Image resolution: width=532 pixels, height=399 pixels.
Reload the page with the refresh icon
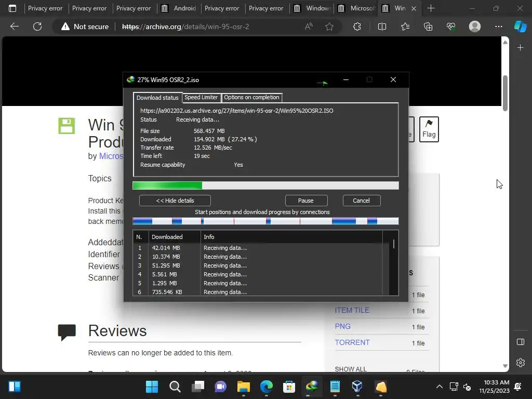tap(37, 26)
